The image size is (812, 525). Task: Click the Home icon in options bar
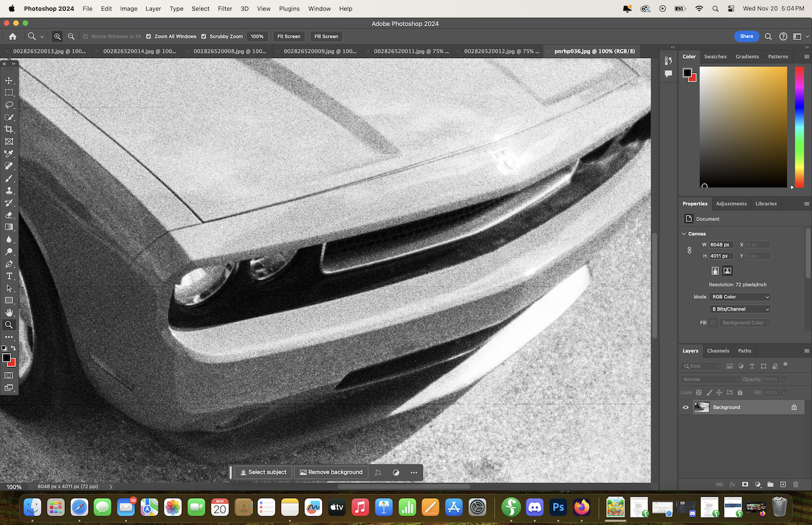pos(12,36)
